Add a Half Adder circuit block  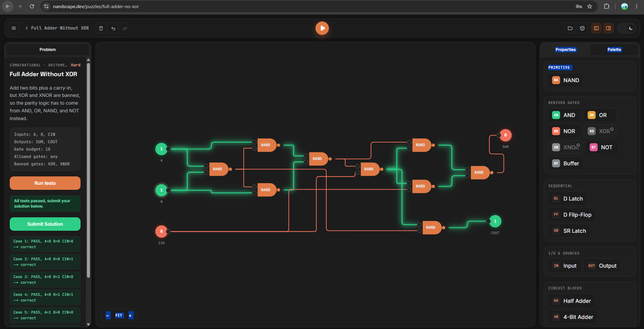coord(572,301)
